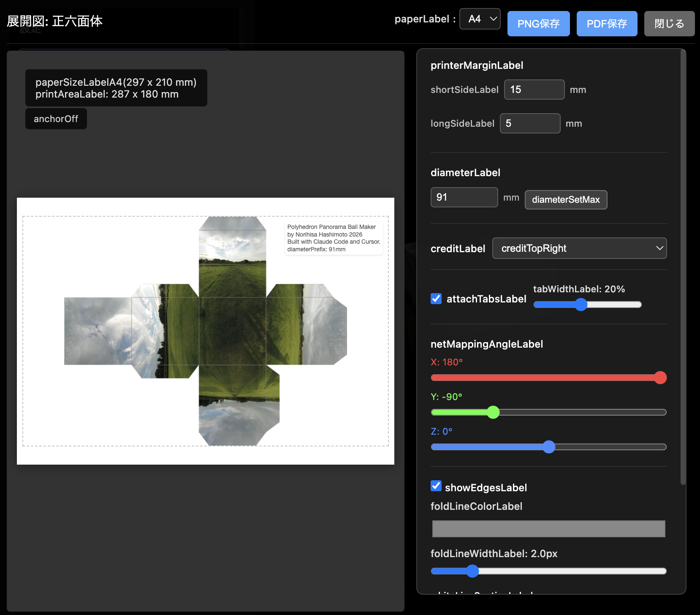Uncheck the attachTabsLabel checkbox
Image resolution: width=700 pixels, height=615 pixels.
coord(436,299)
